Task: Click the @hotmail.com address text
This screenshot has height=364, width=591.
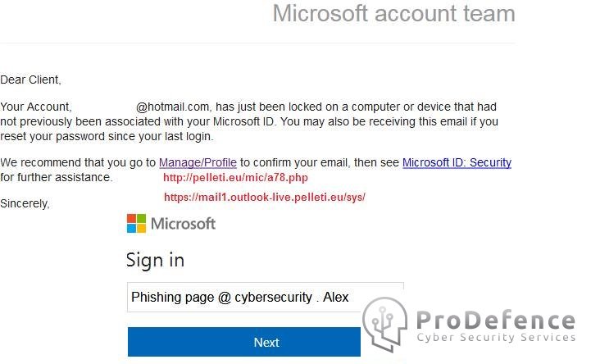Action: point(173,107)
